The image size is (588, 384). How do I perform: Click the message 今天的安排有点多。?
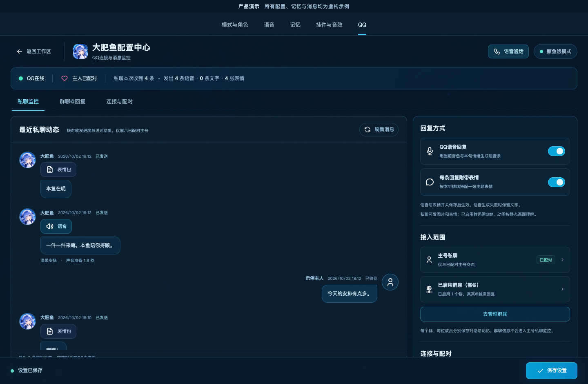point(349,294)
